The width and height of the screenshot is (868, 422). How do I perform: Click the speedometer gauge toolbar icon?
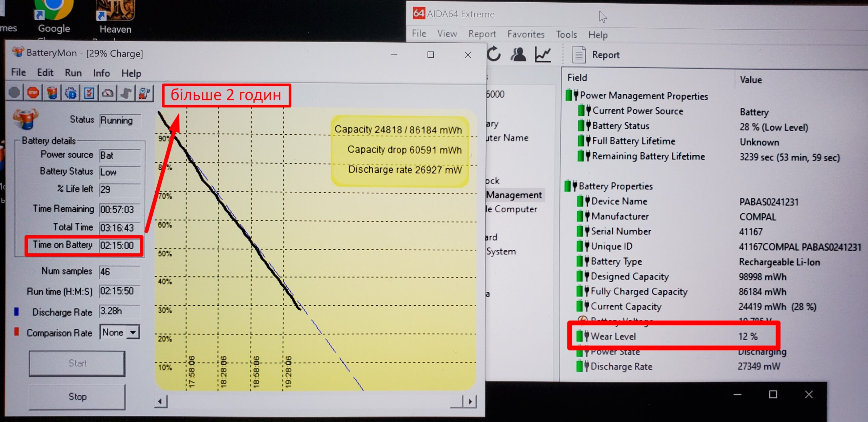click(x=108, y=93)
